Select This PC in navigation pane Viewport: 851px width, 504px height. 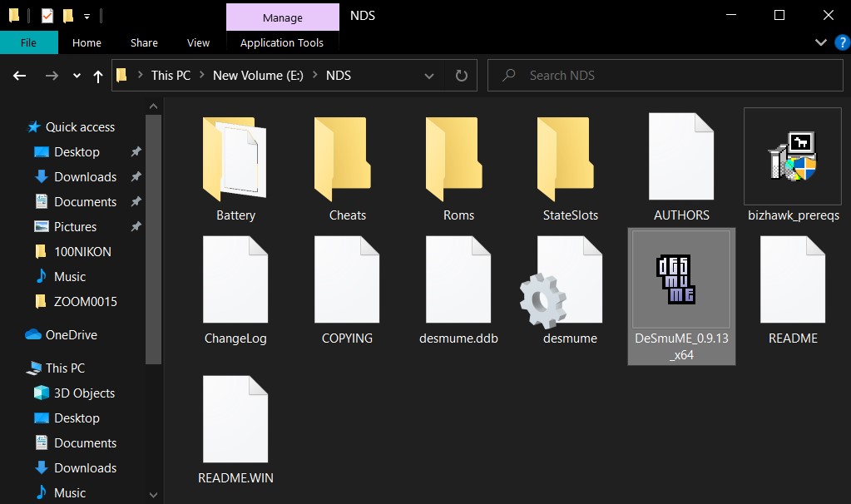pos(56,368)
